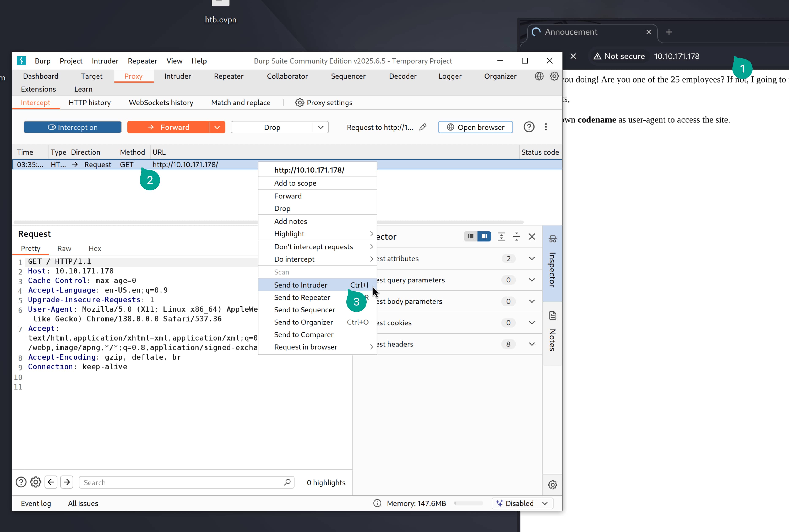Open the intercept help question-mark icon
The height and width of the screenshot is (532, 789).
click(x=529, y=127)
